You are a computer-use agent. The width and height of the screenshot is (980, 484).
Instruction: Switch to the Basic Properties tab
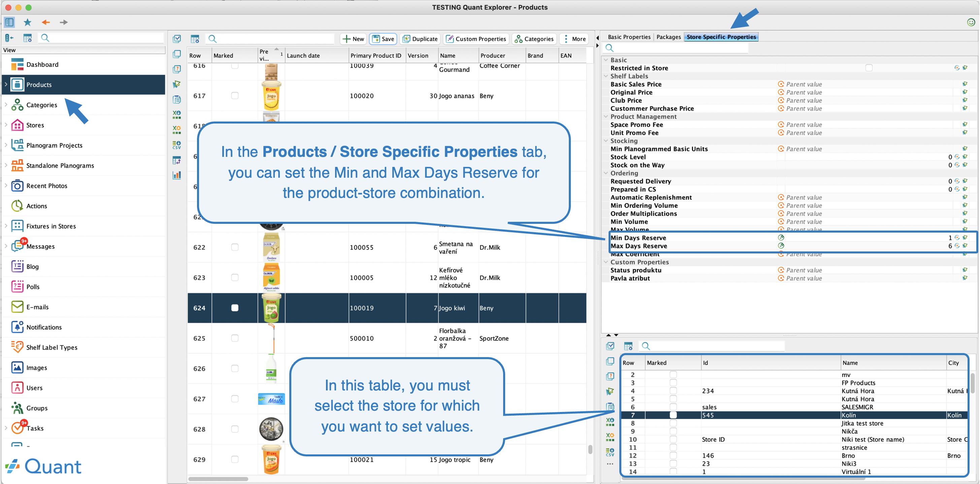click(629, 37)
